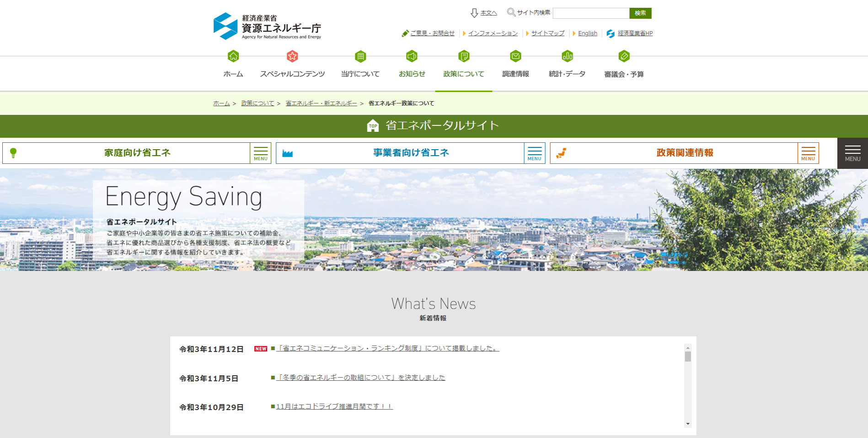Open the 調達情報 navigation item

point(515,74)
